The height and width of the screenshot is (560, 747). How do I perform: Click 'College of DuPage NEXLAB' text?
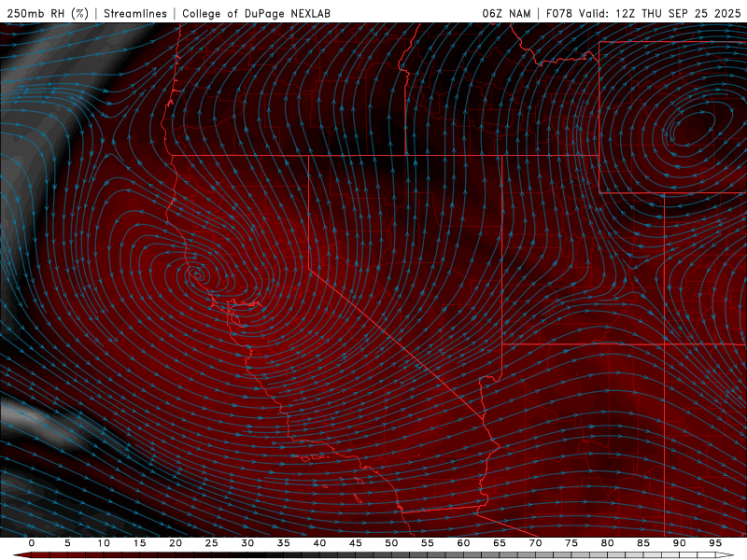256,13
